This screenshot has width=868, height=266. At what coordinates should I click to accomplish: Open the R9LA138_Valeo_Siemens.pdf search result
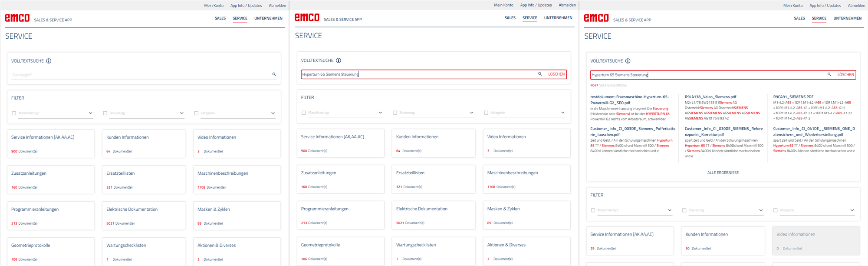(x=710, y=97)
